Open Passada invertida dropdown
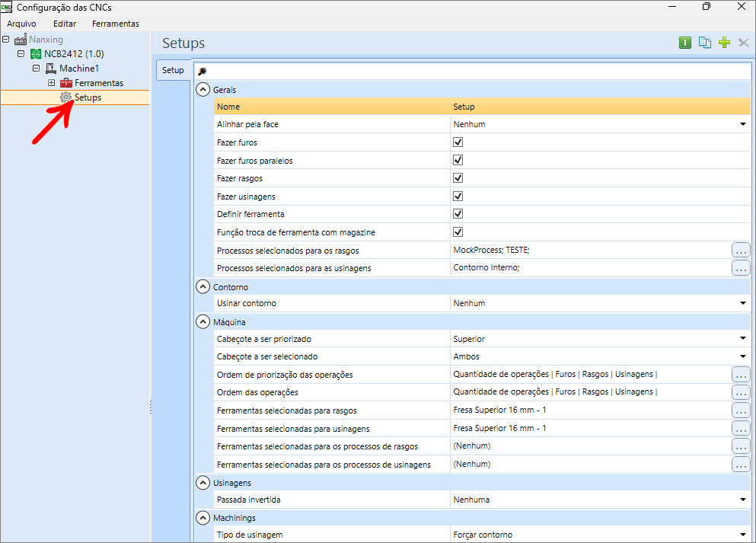 (x=742, y=500)
